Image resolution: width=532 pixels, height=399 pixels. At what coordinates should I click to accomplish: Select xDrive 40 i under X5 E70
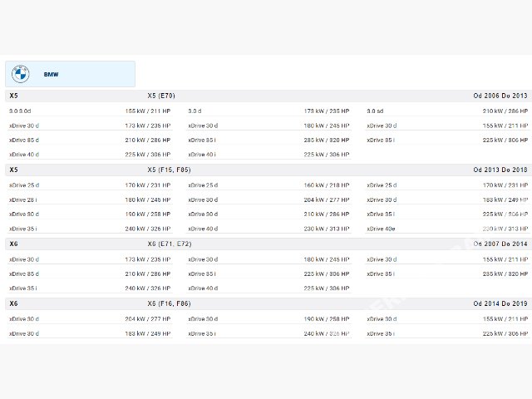[202, 155]
